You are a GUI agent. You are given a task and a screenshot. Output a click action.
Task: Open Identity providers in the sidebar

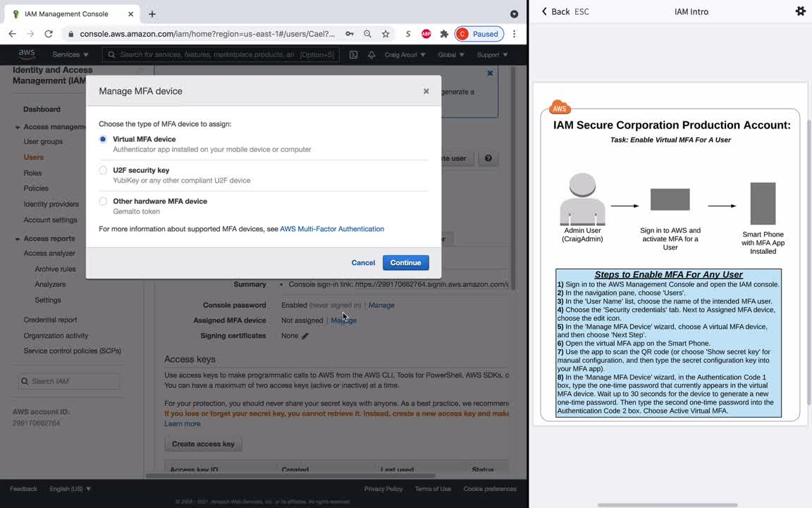[x=51, y=204]
